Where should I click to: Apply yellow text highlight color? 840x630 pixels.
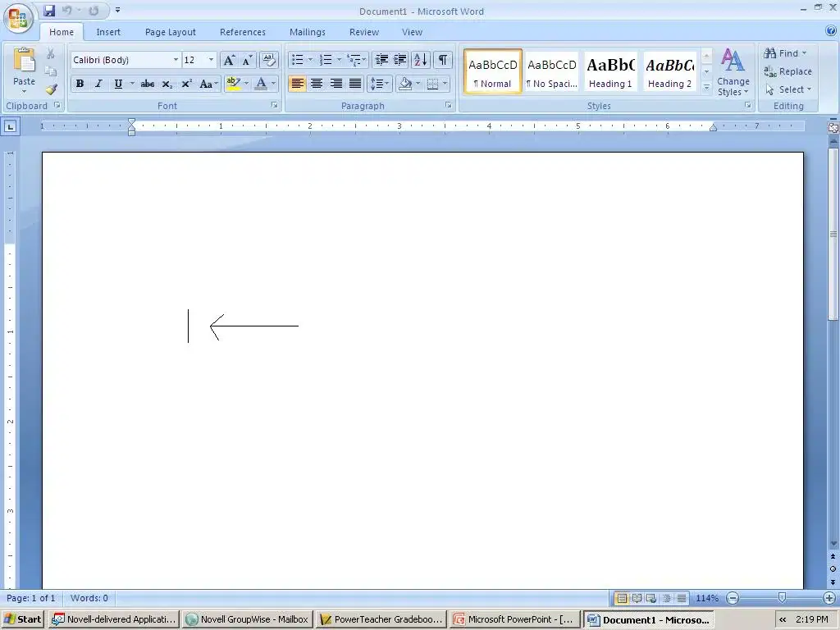pyautogui.click(x=233, y=84)
